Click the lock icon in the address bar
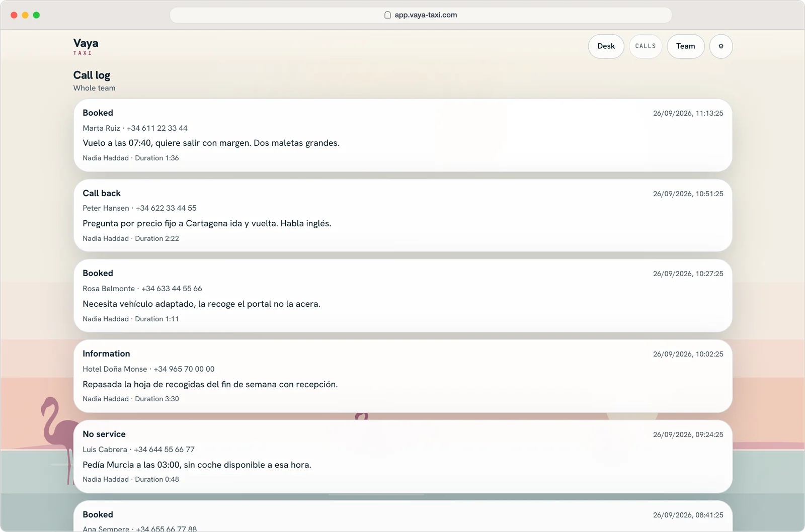 click(387, 15)
